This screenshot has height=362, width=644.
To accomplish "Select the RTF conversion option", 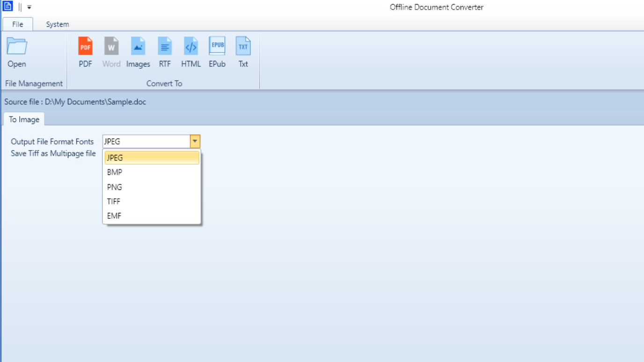I will [165, 51].
